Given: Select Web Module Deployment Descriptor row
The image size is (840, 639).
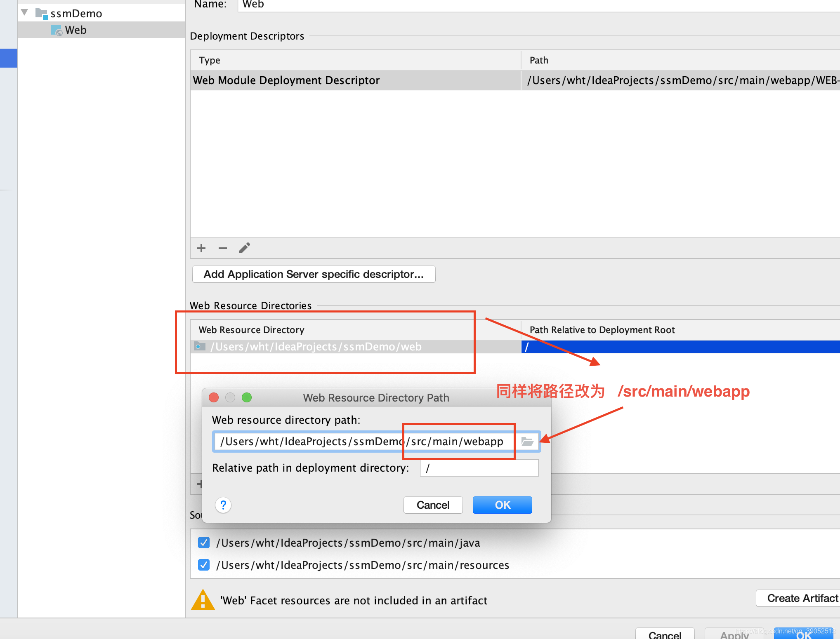Looking at the screenshot, I should click(286, 80).
